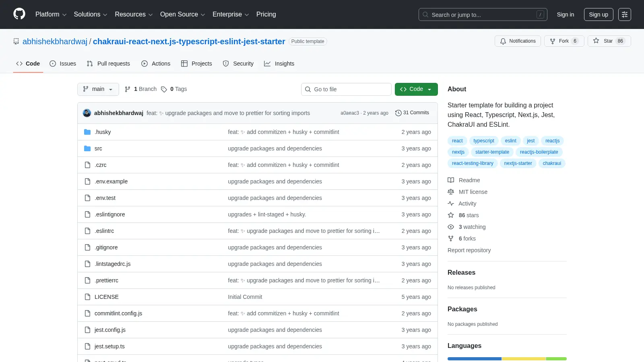Viewport: 644px width, 362px height.
Task: Click the blue segment of the Languages bar
Action: pos(475,359)
